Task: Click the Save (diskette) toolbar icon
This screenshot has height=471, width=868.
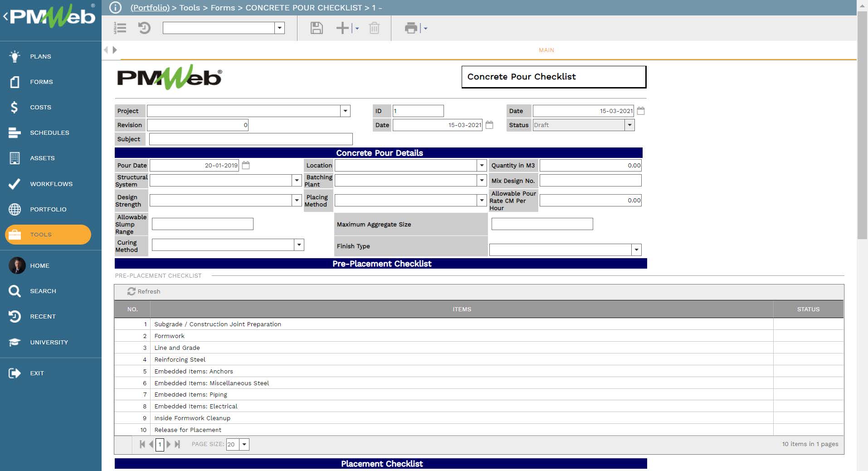Action: point(317,28)
